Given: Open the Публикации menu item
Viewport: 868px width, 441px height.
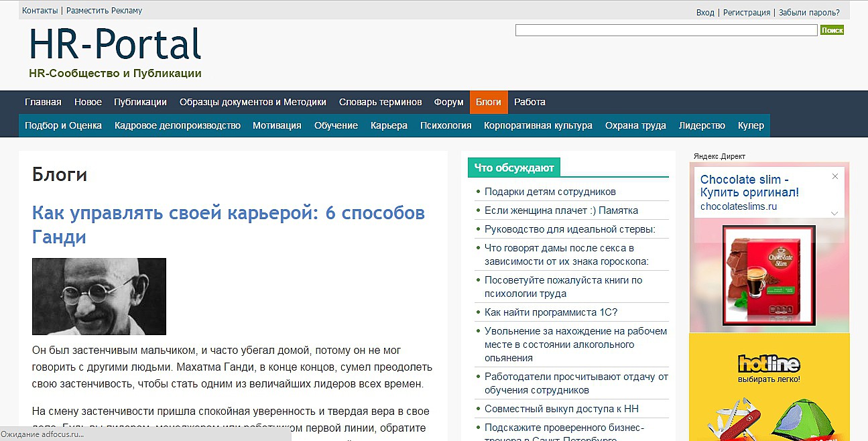Looking at the screenshot, I should (x=140, y=102).
